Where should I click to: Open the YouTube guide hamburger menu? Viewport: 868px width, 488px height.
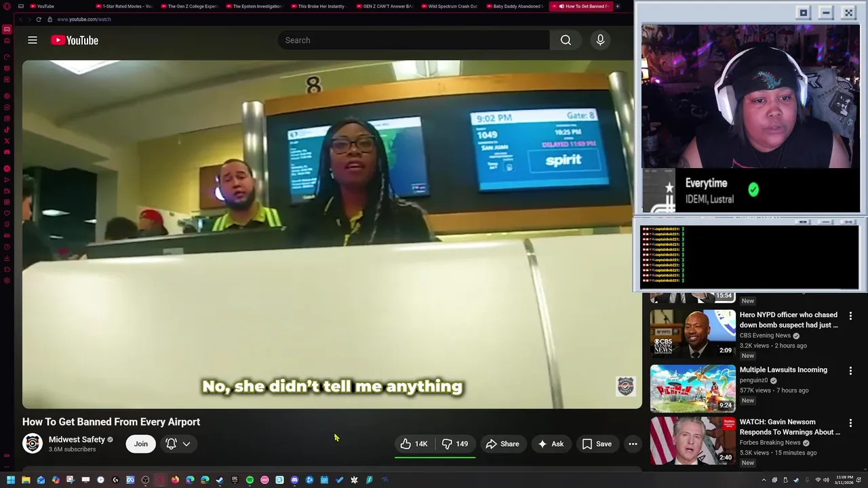coord(33,40)
